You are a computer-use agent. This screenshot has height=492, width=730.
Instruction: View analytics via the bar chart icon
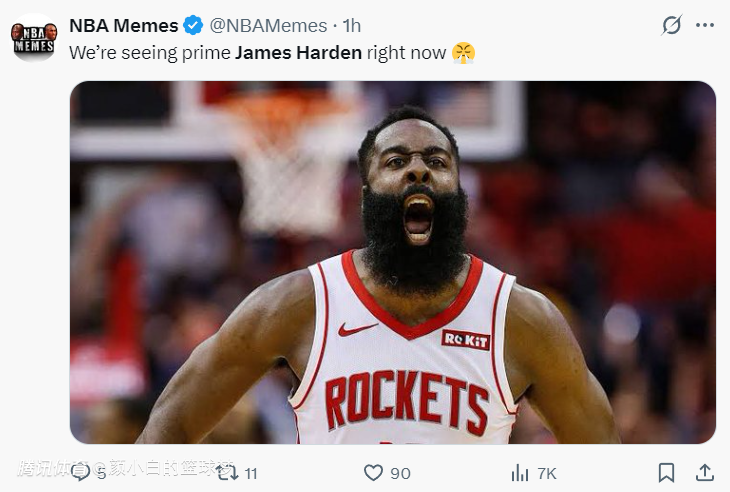coord(520,472)
